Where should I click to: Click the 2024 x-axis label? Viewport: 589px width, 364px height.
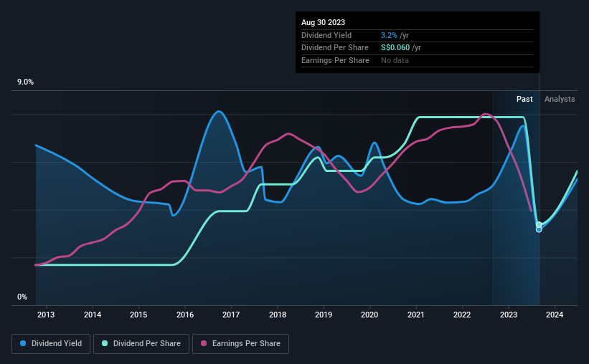555,315
